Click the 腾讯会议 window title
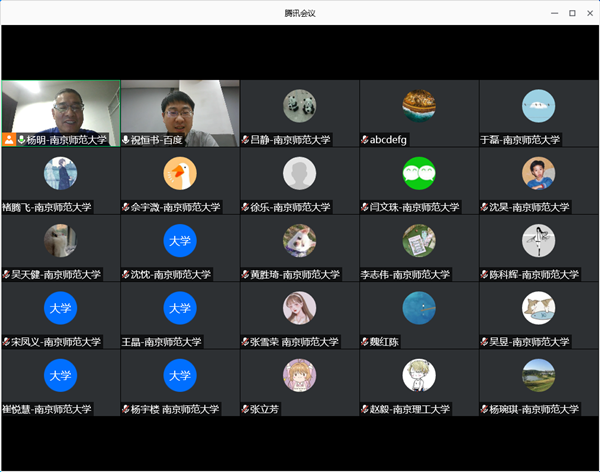The width and height of the screenshot is (600, 472). coord(300,13)
